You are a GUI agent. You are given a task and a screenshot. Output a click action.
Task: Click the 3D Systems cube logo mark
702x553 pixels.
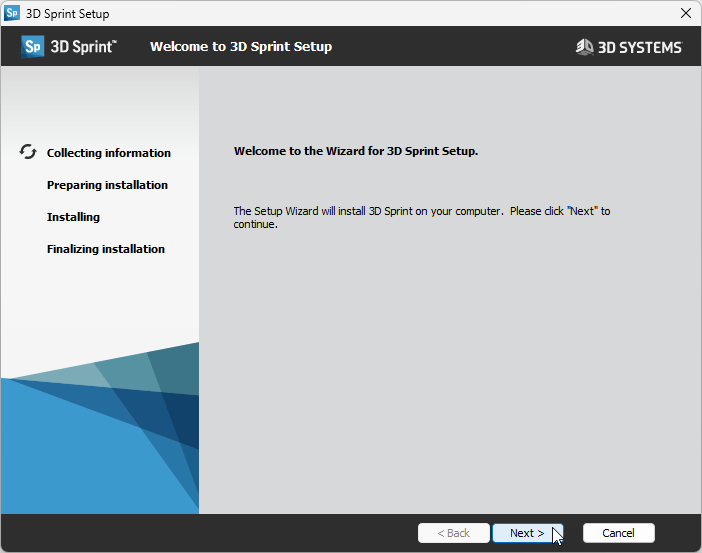pos(585,47)
